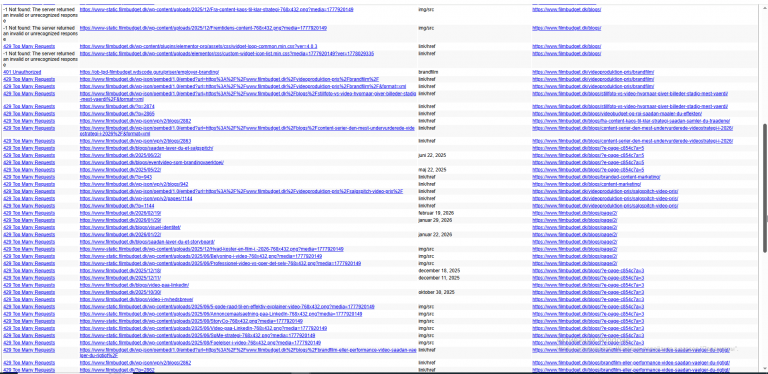Click 429 Too Many Requests in visuel-identitet row
This screenshot has width=768, height=374.
tap(29, 228)
